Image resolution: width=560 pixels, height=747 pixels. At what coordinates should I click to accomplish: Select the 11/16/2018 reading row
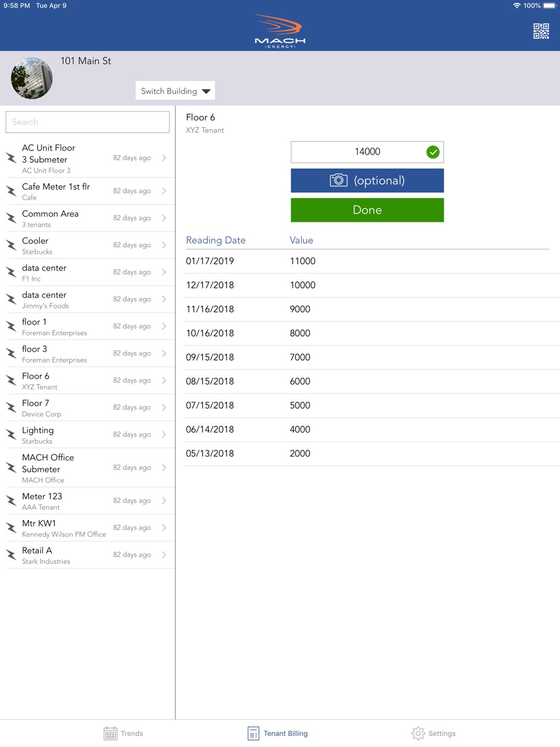pyautogui.click(x=371, y=309)
